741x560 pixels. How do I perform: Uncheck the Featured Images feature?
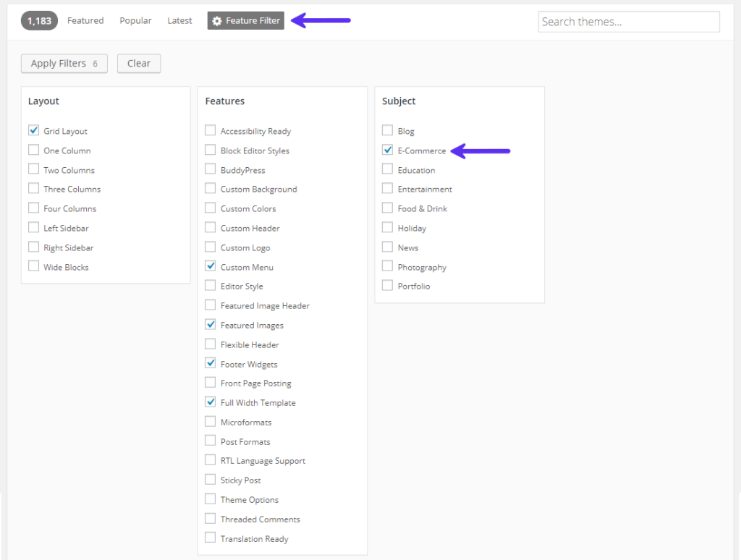[x=211, y=325]
